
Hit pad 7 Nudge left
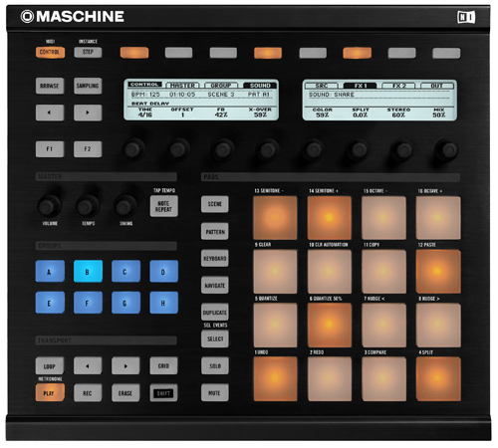[x=383, y=326]
